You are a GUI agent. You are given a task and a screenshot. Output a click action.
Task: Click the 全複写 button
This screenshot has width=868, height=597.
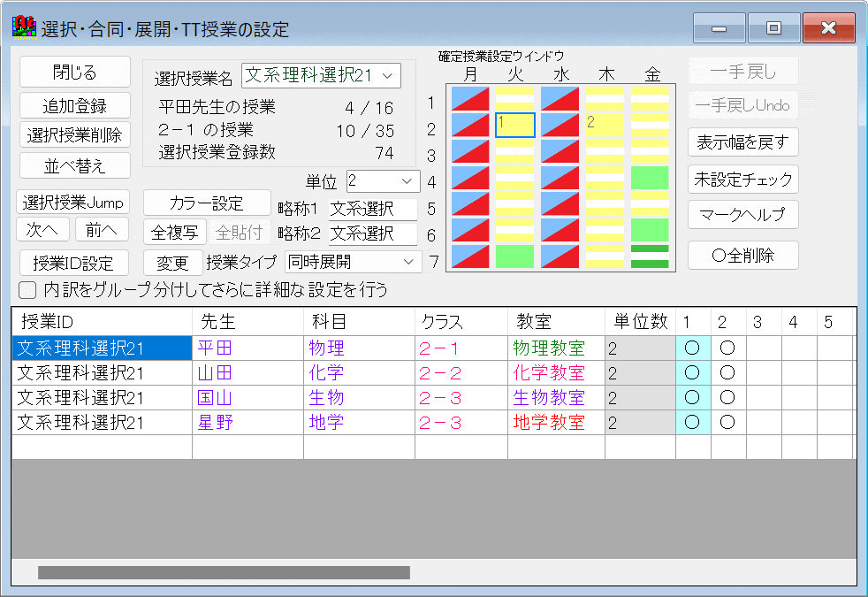click(x=175, y=230)
